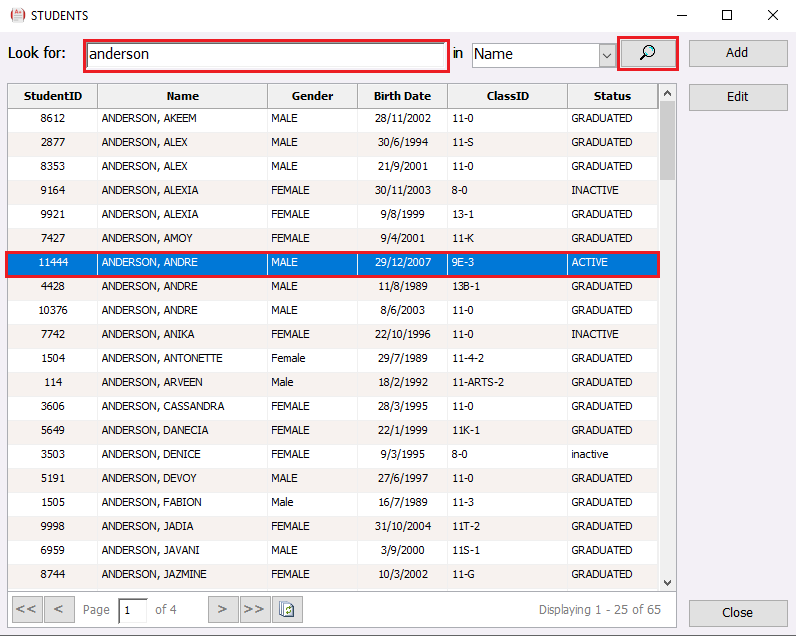Viewport: 796px width, 636px height.
Task: Go to first page with << button
Action: point(27,609)
